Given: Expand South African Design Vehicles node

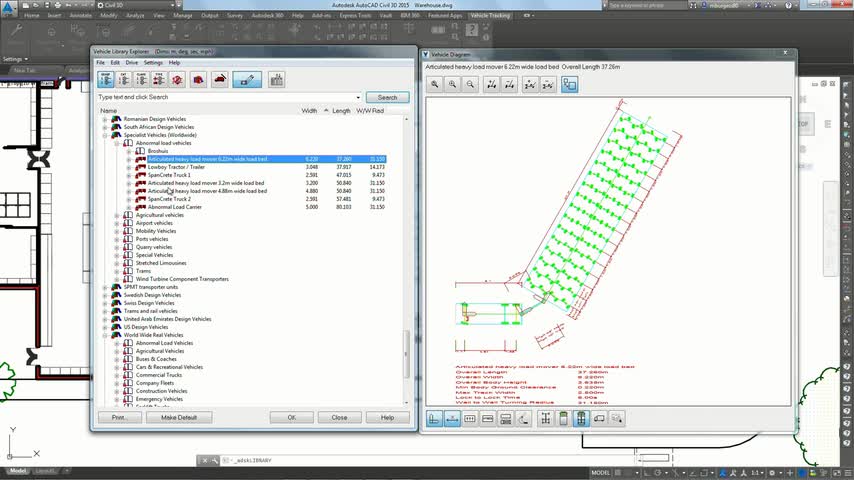Looking at the screenshot, I should tap(105, 127).
